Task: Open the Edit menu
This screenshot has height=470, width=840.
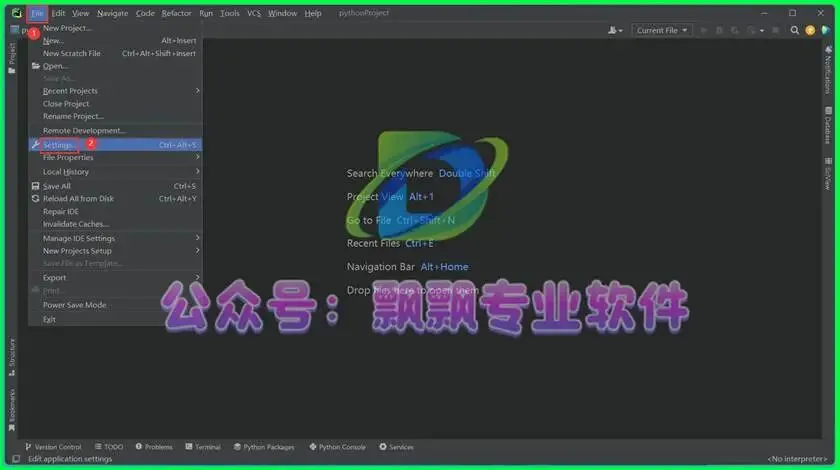Action: coord(58,13)
